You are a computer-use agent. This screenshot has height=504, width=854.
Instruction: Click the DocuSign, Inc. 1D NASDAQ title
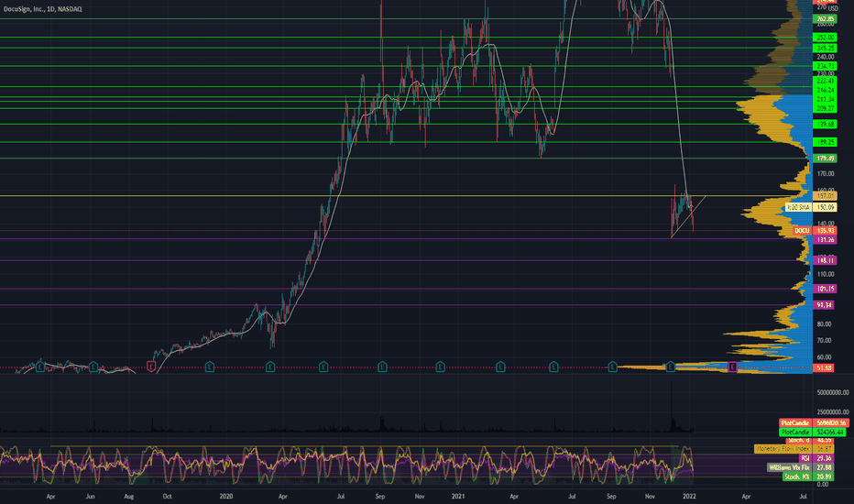pos(43,9)
